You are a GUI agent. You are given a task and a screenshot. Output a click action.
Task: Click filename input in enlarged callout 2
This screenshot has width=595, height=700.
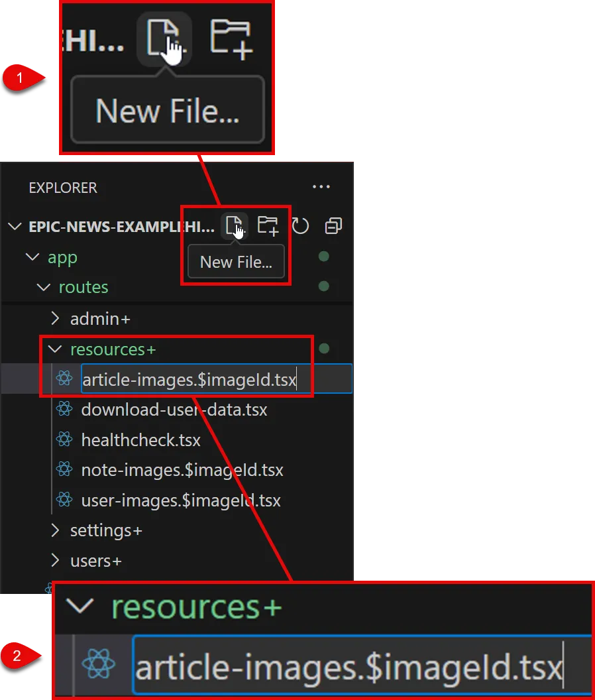362,665
